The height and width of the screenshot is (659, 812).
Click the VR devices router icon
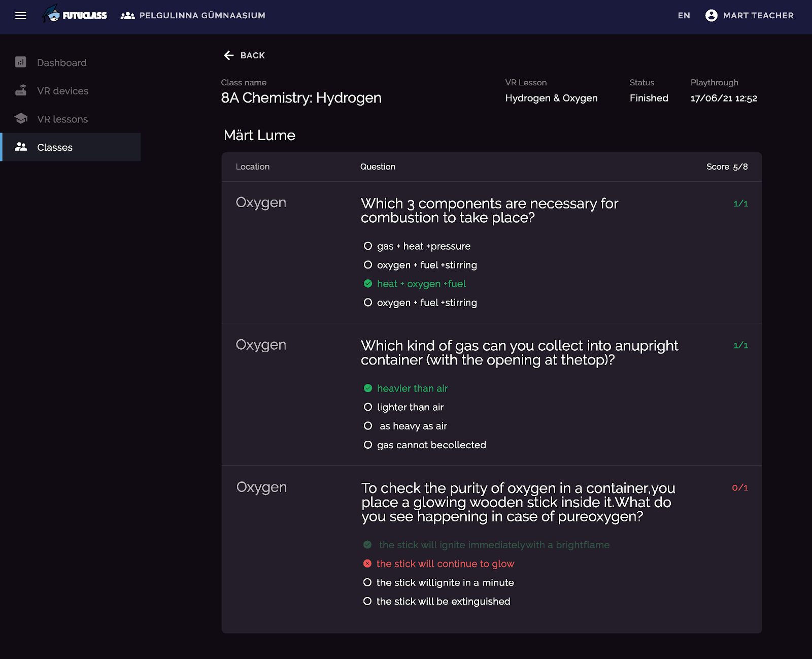click(21, 90)
